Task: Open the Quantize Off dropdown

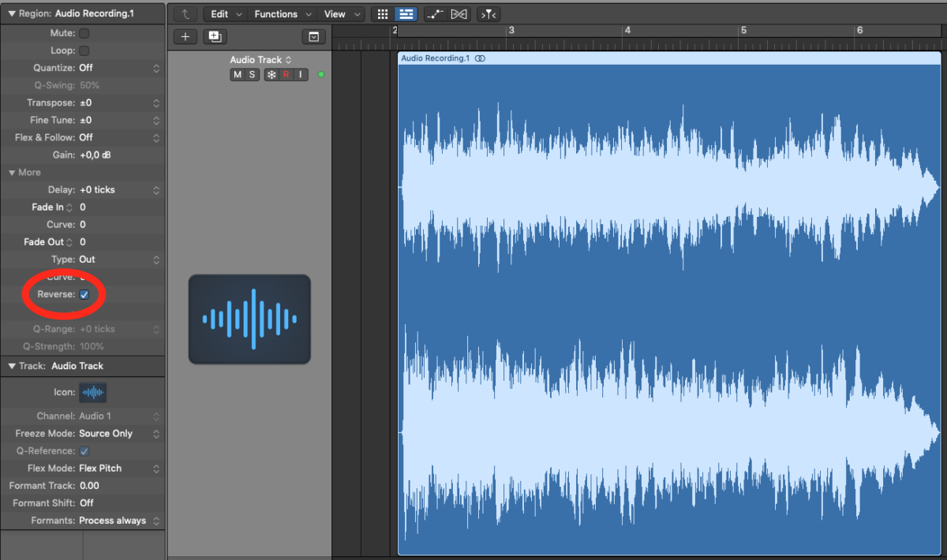Action: coord(120,68)
